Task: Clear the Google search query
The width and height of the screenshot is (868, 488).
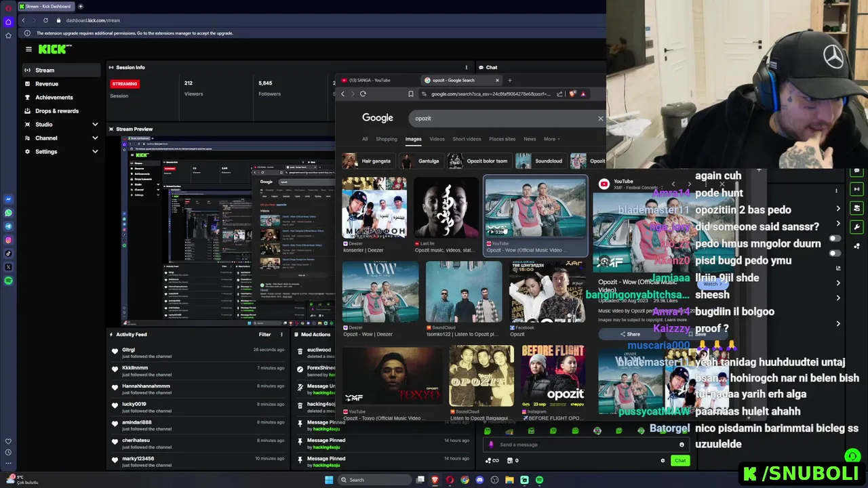Action: tap(600, 119)
